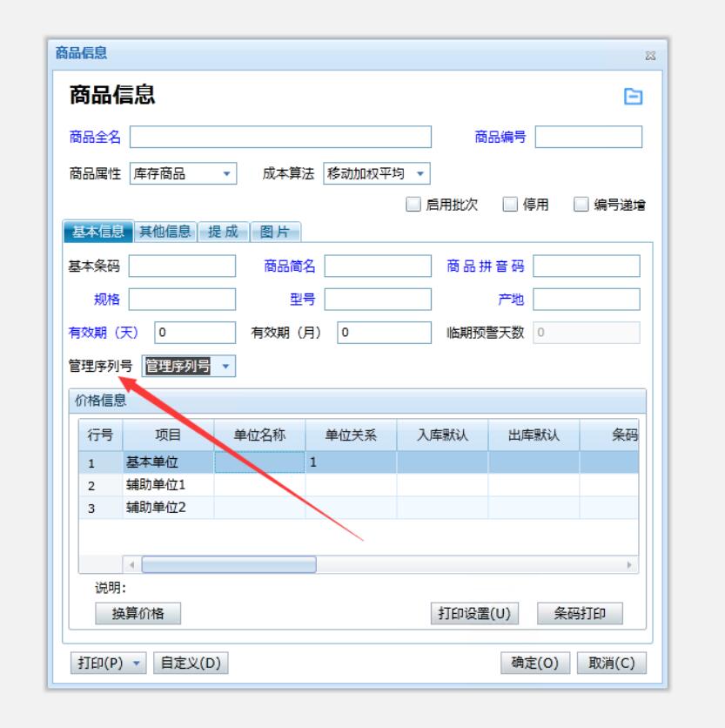The height and width of the screenshot is (728, 725).
Task: Tick the 停用 checkbox
Action: point(511,204)
